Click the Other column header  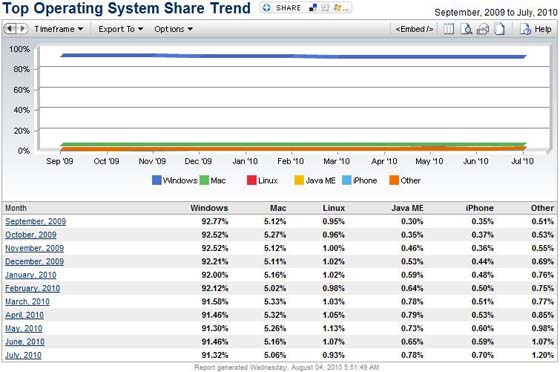tap(542, 208)
